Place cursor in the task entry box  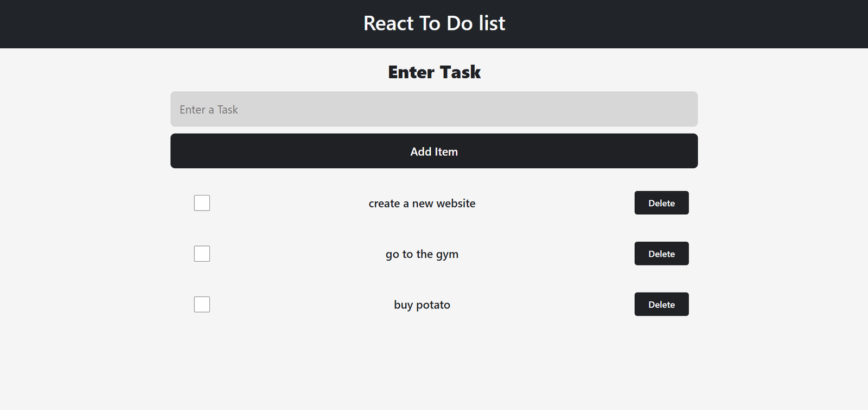pyautogui.click(x=434, y=109)
